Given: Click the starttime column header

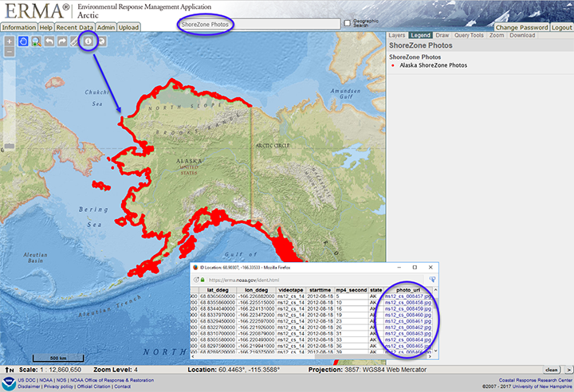Looking at the screenshot, I should click(x=320, y=290).
